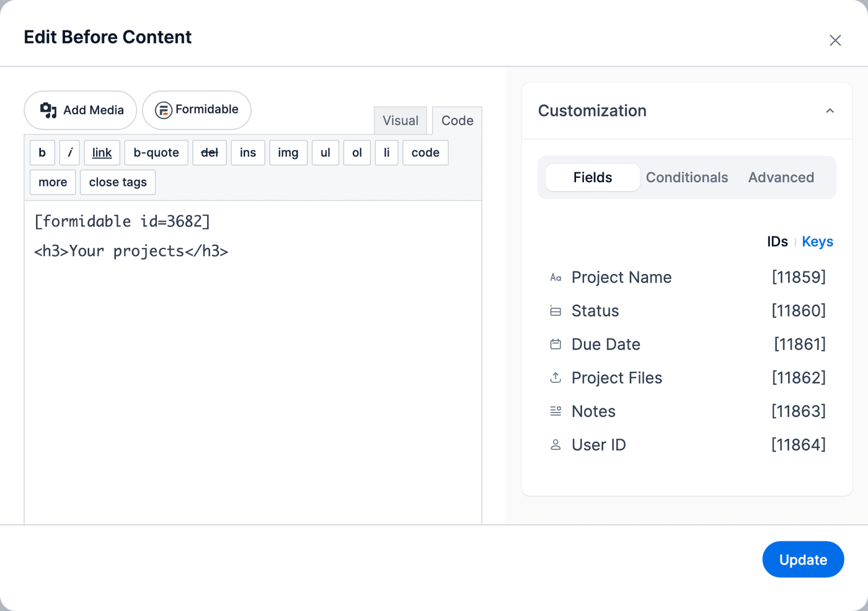Insert a b-quote blockquote tag
Image resolution: width=868 pixels, height=611 pixels.
click(156, 152)
